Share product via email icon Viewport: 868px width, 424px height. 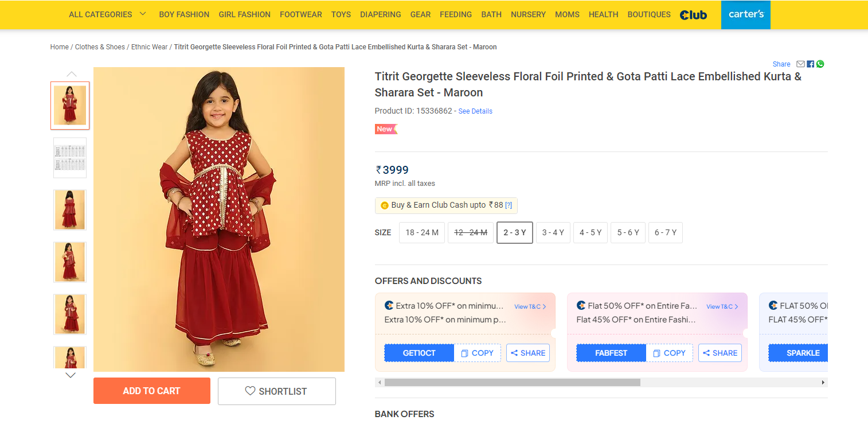coord(800,64)
